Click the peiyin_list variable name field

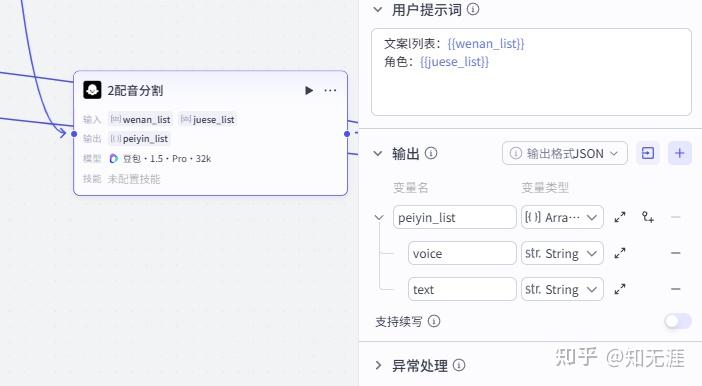[454, 217]
